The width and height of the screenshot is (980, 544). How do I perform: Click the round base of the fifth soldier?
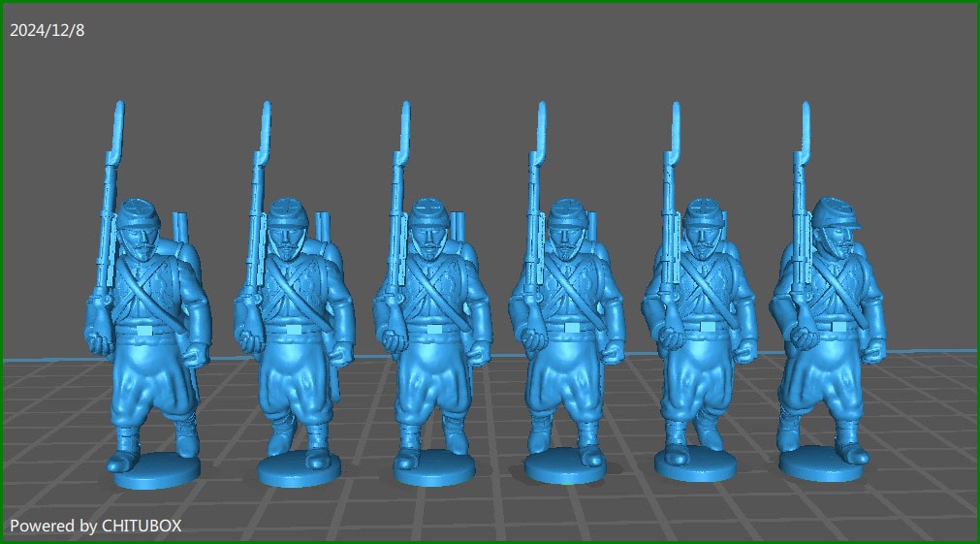(695, 466)
